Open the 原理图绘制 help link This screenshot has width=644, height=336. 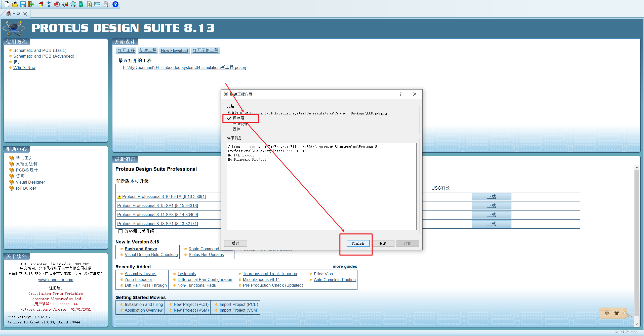pos(26,164)
